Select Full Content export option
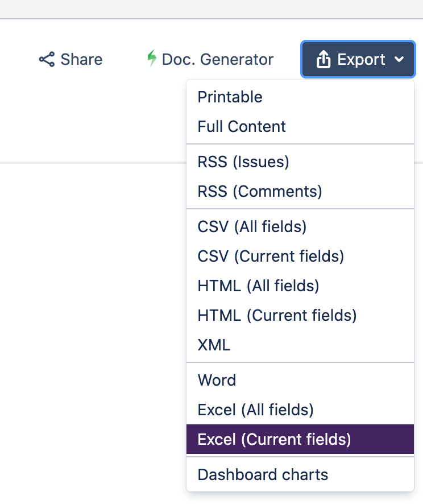 242,126
